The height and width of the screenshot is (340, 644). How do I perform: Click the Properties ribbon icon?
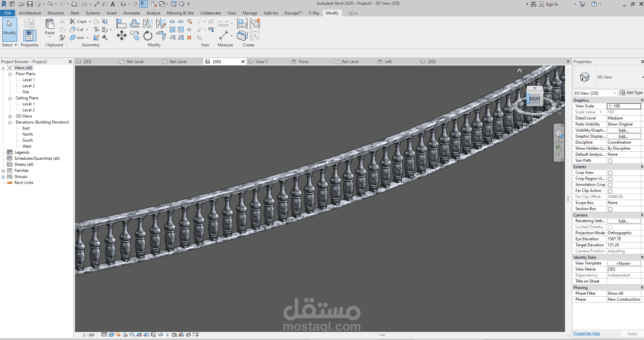pos(30,36)
